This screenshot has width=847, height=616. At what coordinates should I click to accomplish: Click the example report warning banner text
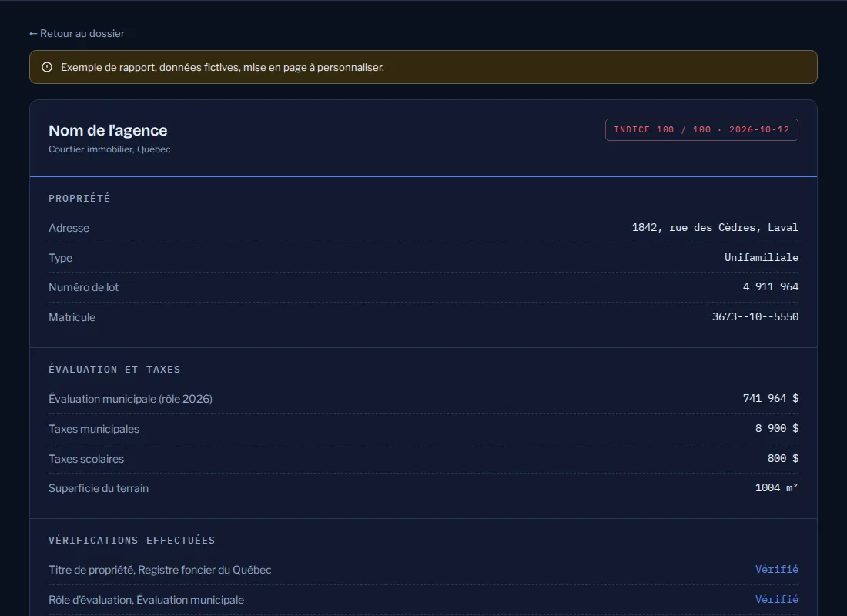pyautogui.click(x=223, y=68)
